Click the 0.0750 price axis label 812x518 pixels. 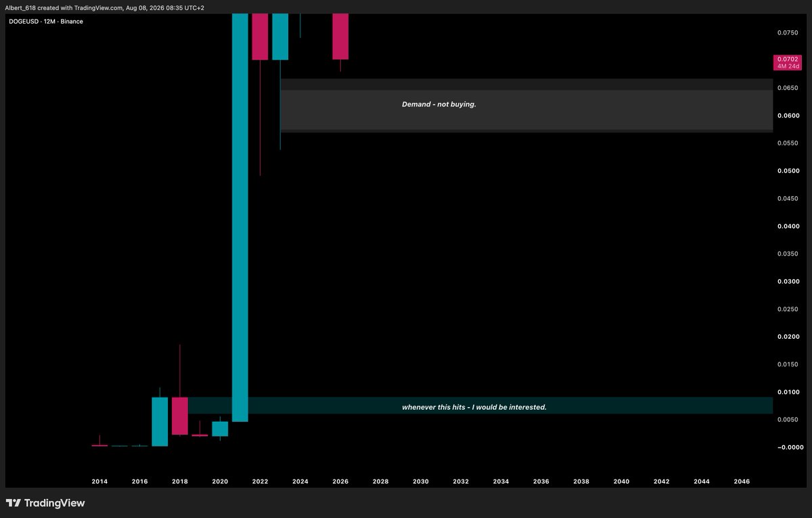788,32
